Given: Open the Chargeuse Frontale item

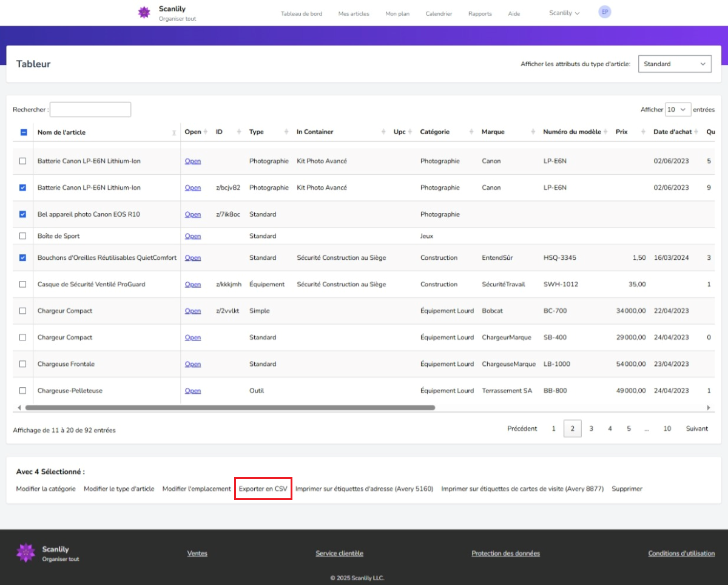Looking at the screenshot, I should (x=192, y=364).
